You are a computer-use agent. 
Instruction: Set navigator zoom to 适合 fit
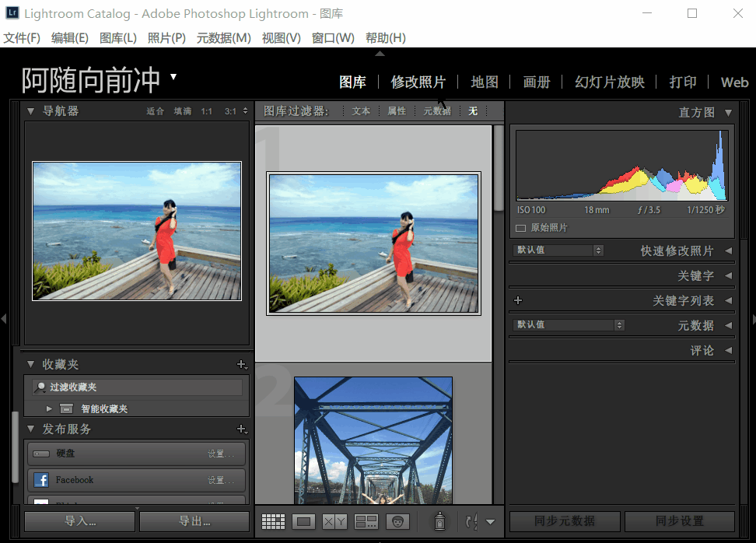[x=156, y=111]
